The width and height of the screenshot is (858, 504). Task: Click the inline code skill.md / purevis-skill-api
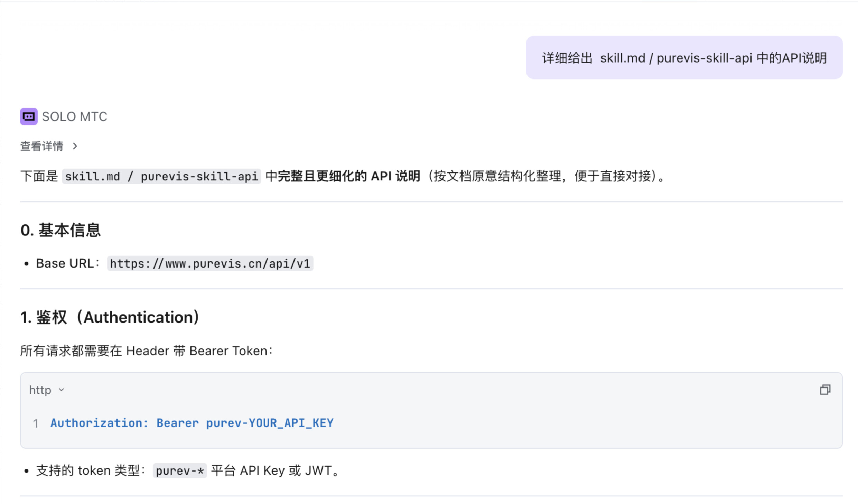coord(161,177)
